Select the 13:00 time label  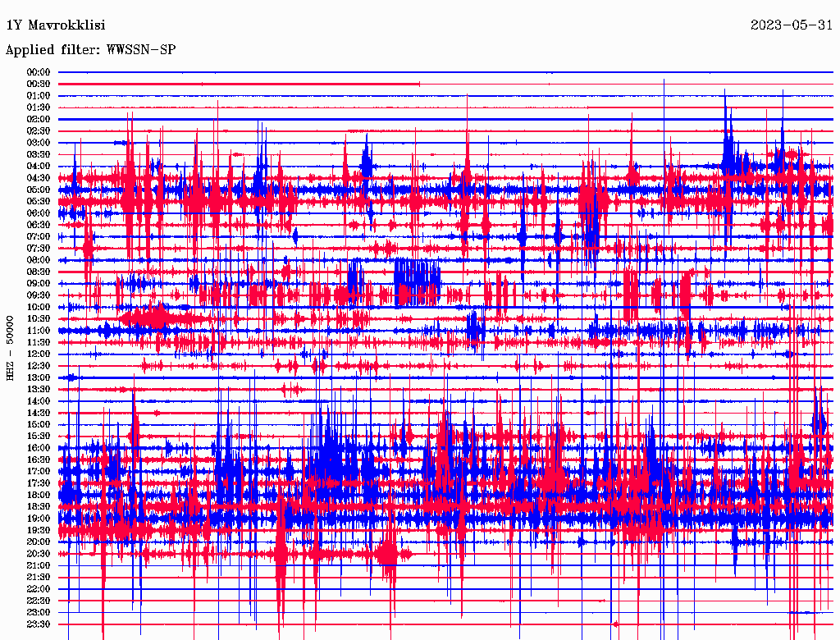38,378
